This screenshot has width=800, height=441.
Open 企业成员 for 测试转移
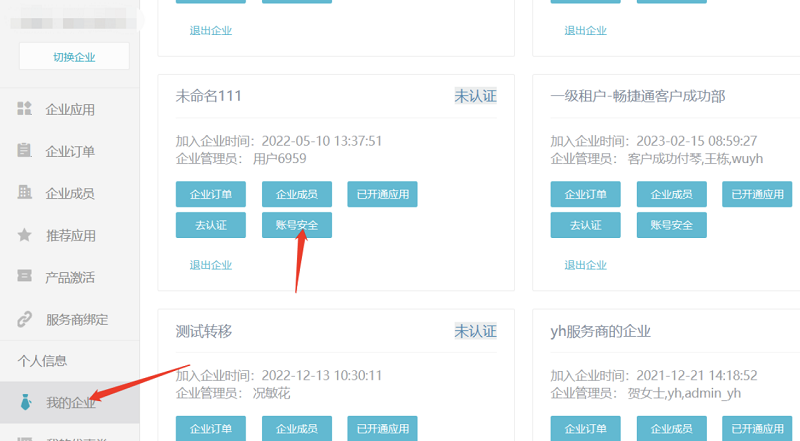297,428
